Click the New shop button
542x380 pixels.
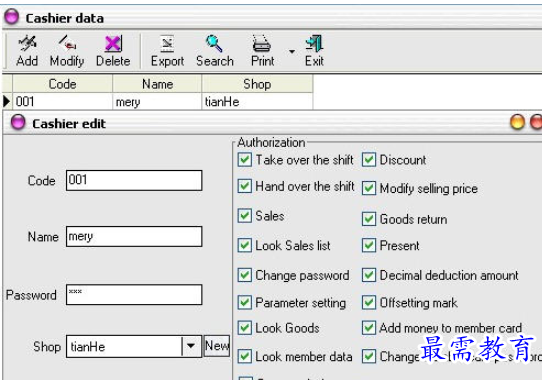[x=217, y=345]
